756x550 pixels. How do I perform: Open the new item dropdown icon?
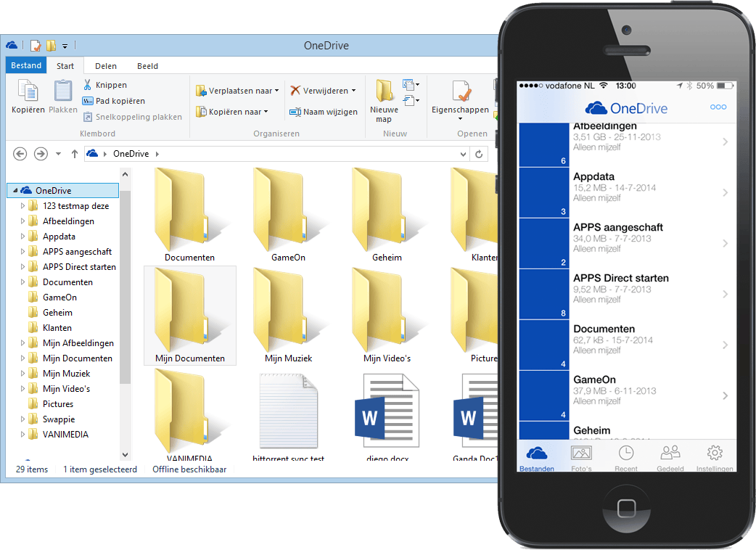pos(411,86)
